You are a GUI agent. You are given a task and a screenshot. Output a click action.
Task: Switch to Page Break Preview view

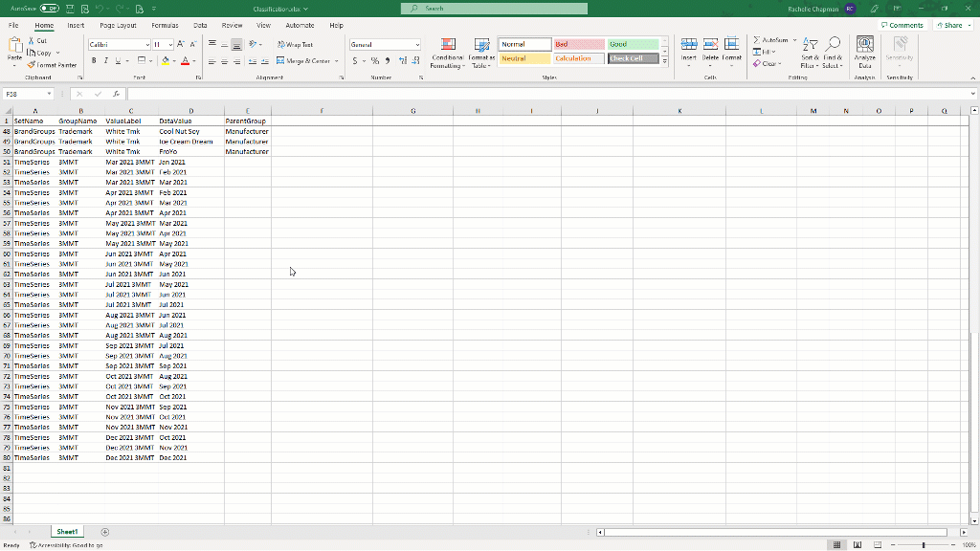point(878,545)
